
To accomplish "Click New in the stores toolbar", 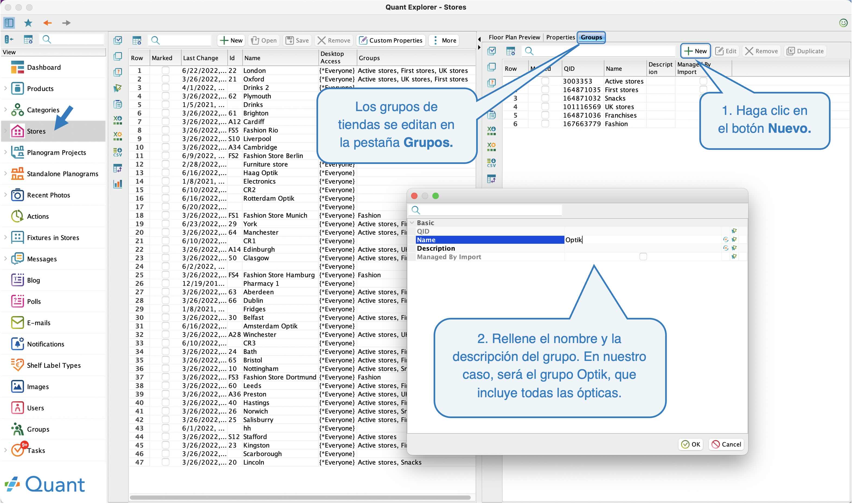I will (231, 40).
